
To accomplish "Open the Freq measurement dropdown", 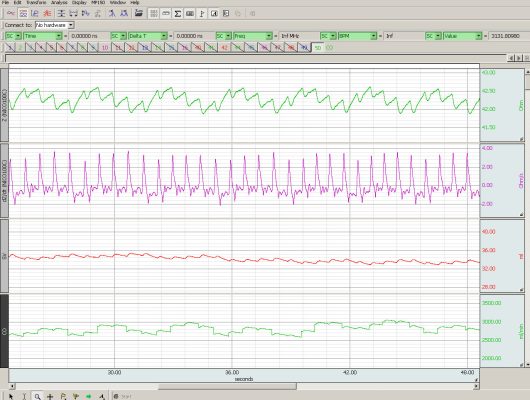I will tap(253, 36).
